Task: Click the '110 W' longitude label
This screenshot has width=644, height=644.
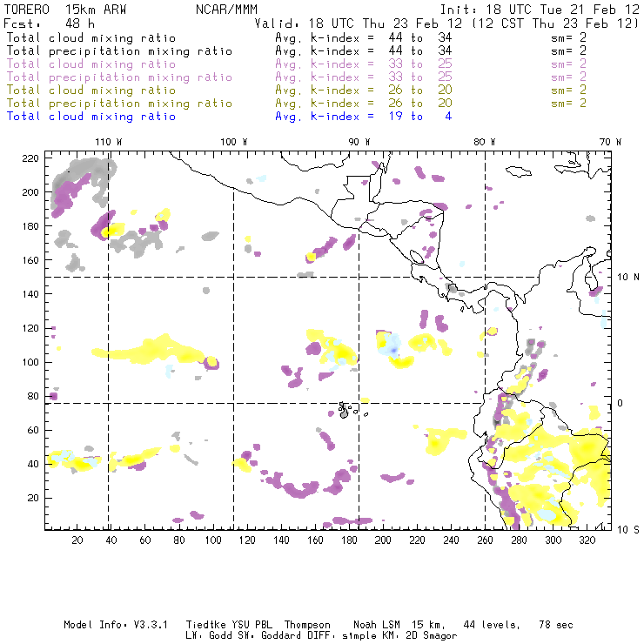Action: pyautogui.click(x=109, y=142)
